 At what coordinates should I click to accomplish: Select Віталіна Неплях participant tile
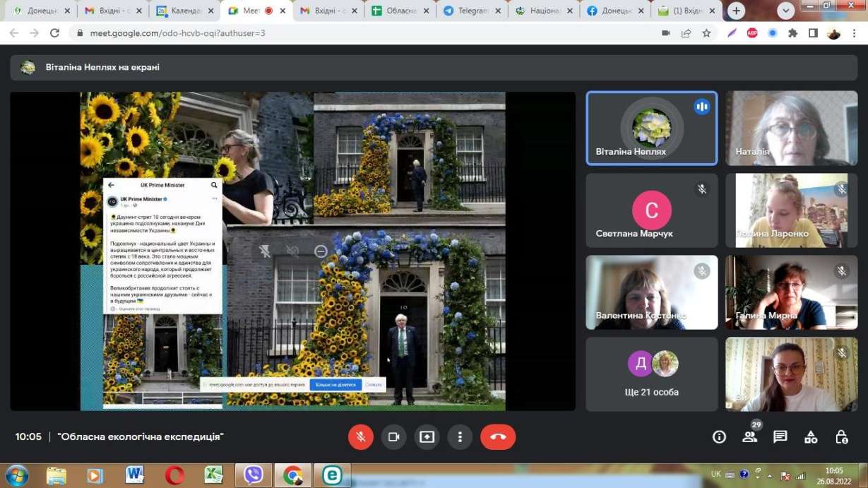click(x=652, y=128)
